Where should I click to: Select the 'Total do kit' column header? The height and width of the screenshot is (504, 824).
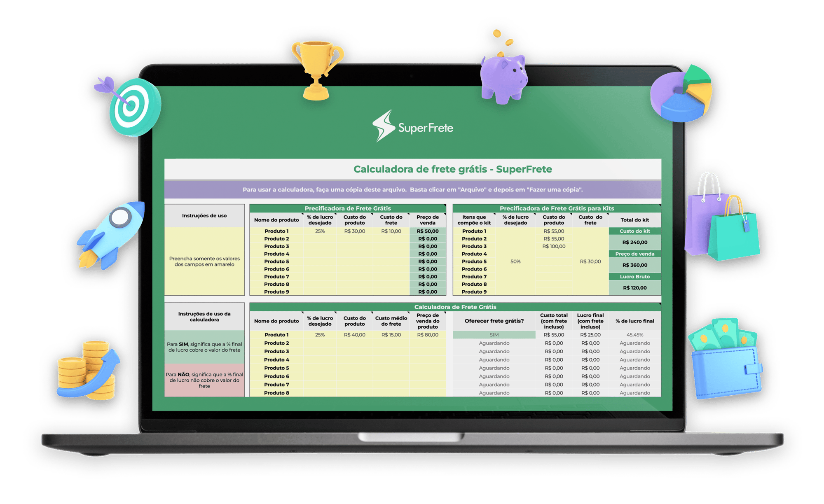(634, 220)
